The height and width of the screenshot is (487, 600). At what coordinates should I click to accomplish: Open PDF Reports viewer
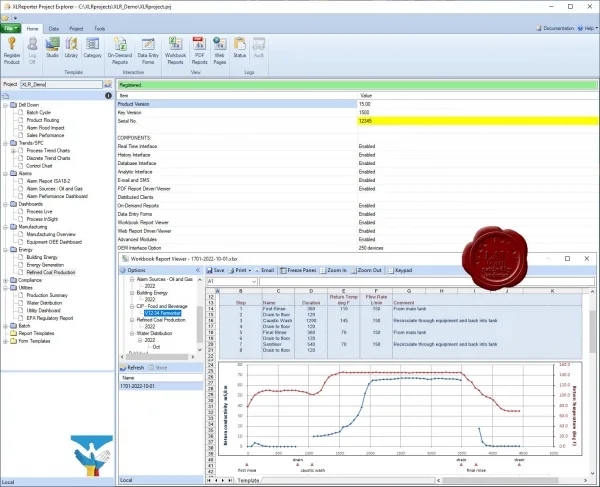pos(199,51)
